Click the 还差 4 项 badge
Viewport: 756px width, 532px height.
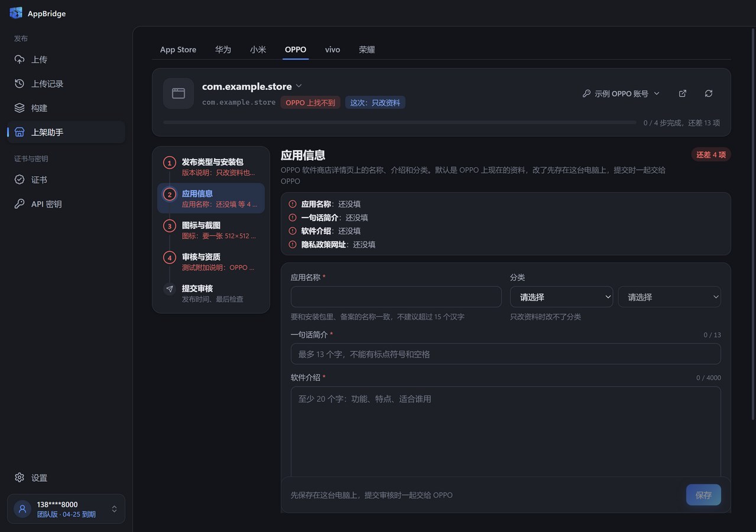tap(711, 155)
